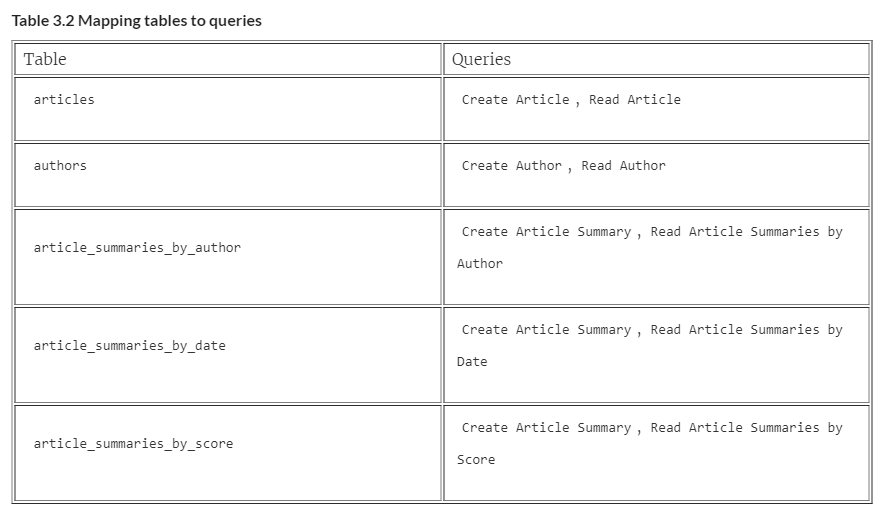Click the word Author on the second line
877x512 pixels.
(x=480, y=264)
